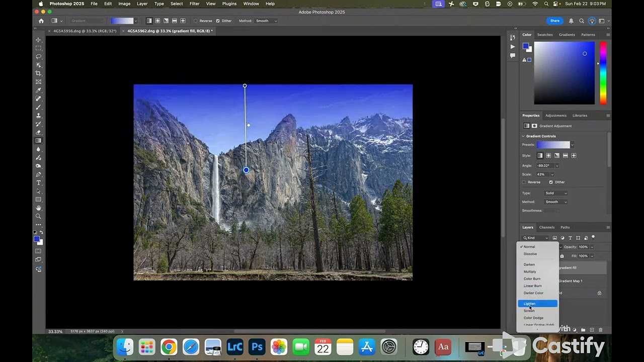Enable Reverse checkbox in Properties panel
Image resolution: width=644 pixels, height=362 pixels.
(x=524, y=182)
